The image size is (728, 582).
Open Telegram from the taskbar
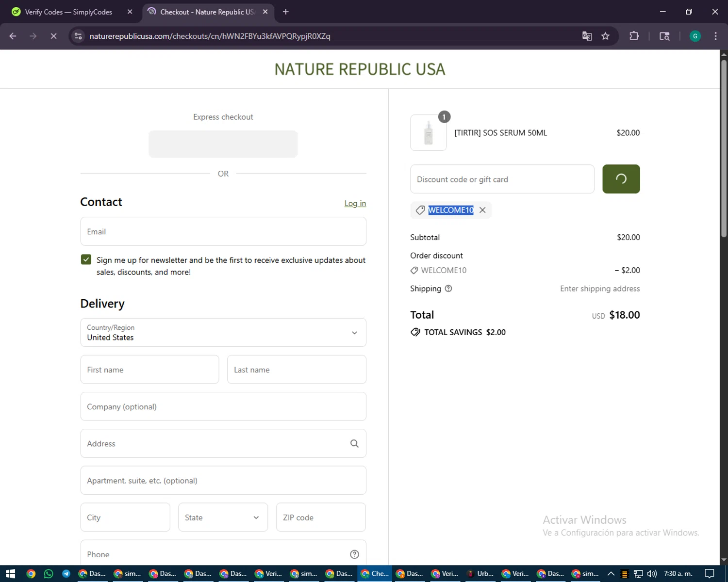(x=66, y=574)
